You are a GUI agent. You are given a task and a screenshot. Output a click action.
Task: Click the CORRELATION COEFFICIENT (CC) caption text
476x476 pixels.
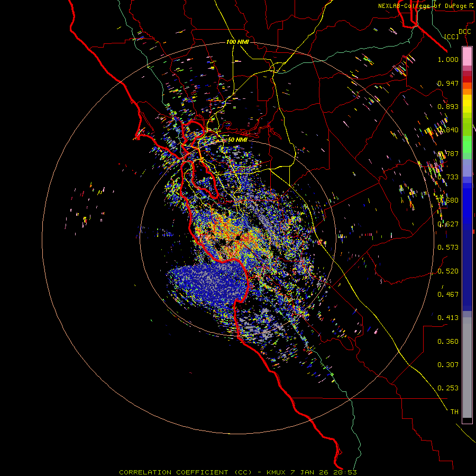185,472
